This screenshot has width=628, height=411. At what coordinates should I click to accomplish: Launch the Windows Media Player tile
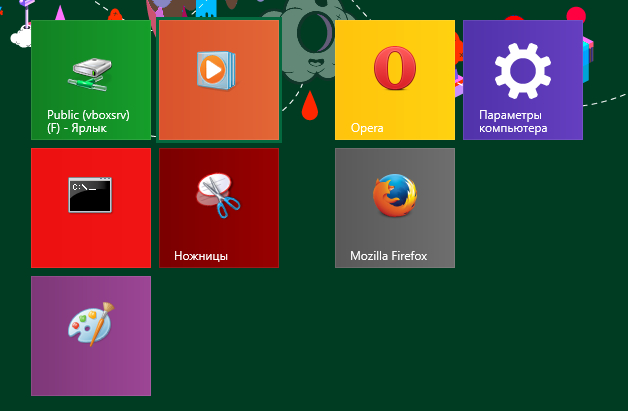click(x=219, y=80)
